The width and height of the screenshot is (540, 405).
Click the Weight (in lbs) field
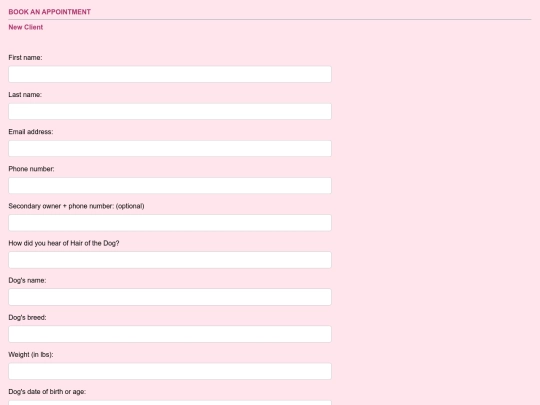pyautogui.click(x=170, y=371)
